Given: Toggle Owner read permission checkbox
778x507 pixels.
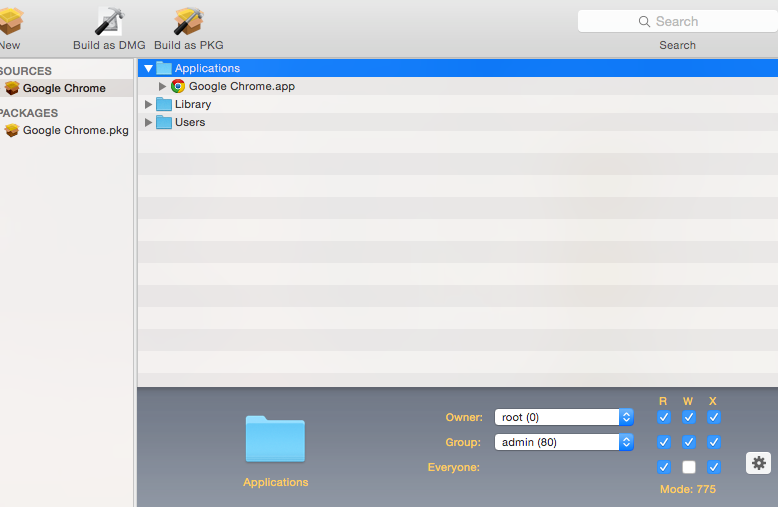Looking at the screenshot, I should click(x=663, y=417).
